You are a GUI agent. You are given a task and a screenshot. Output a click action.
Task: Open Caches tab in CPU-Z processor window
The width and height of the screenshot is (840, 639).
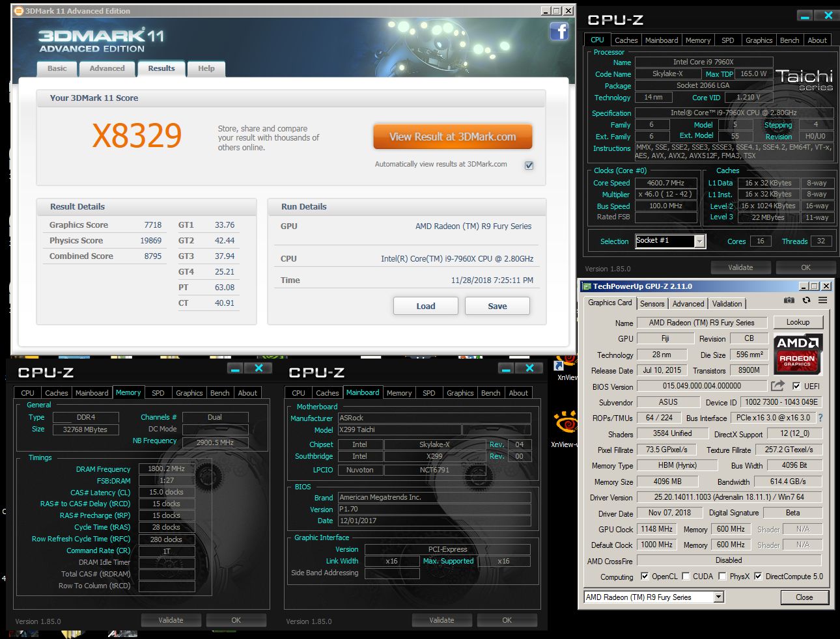pos(626,40)
